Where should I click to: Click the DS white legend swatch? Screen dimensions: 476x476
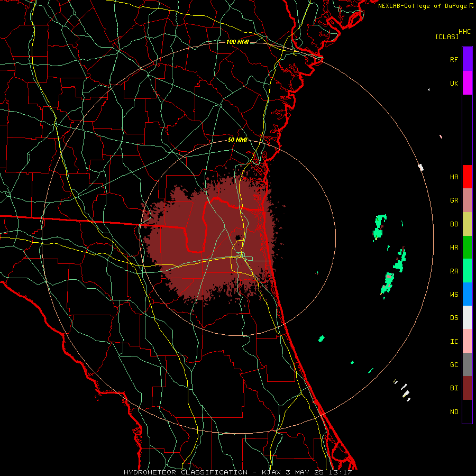[x=467, y=317]
